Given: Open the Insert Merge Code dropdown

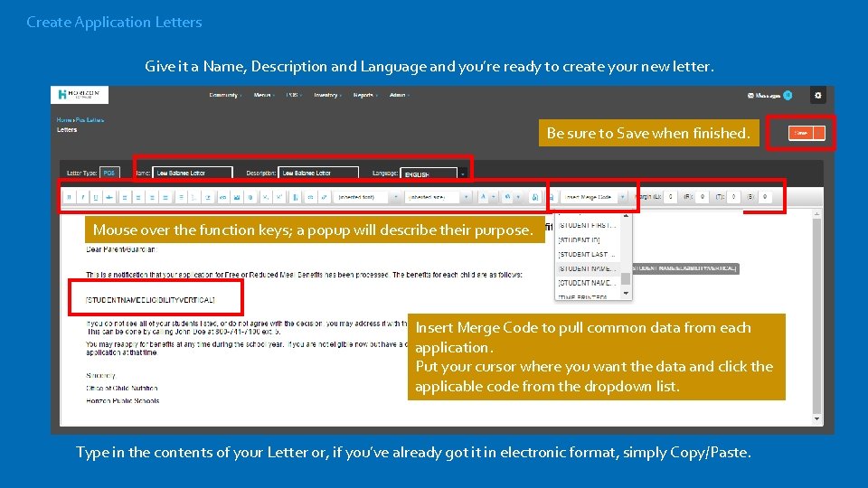Looking at the screenshot, I should click(594, 197).
